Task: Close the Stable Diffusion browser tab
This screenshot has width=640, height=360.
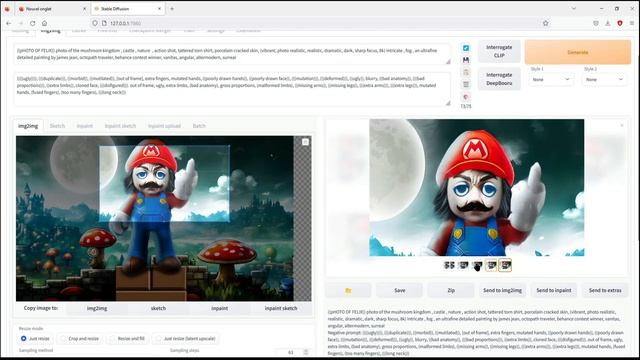Action: [x=160, y=9]
